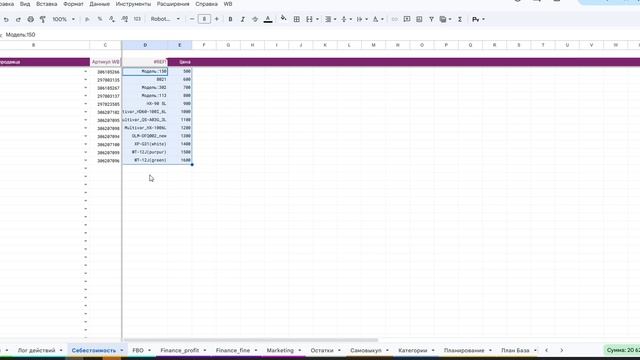Switch to the Лог действий sheet
The image size is (640, 360).
tap(36, 350)
